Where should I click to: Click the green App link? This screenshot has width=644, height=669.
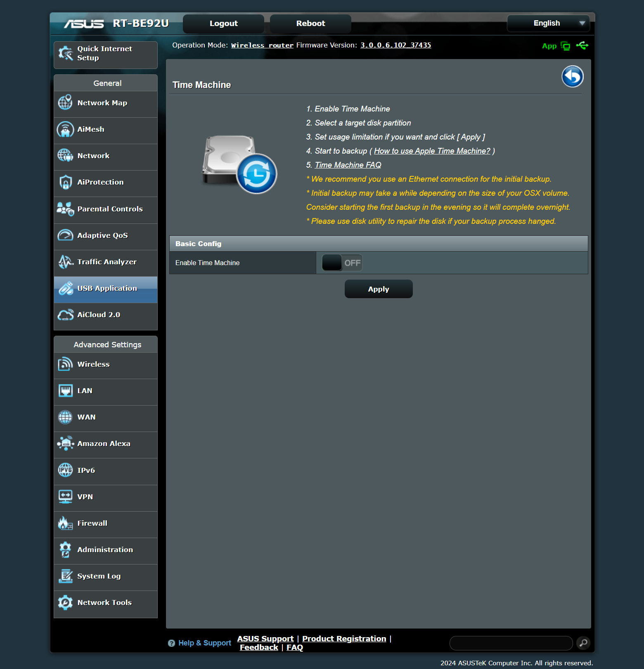(549, 46)
